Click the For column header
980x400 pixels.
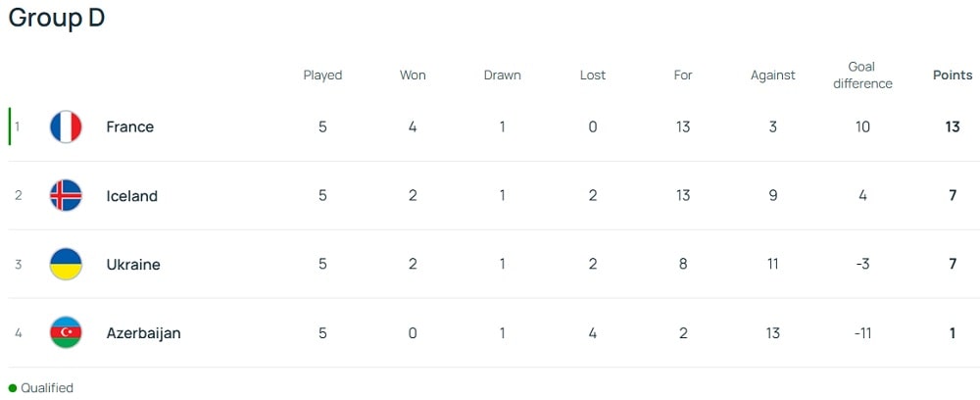click(683, 75)
